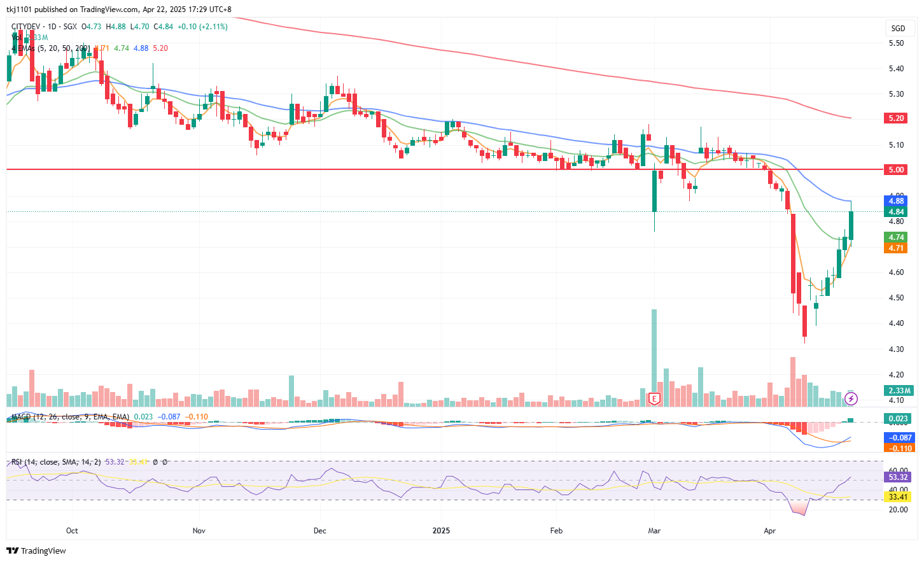
Task: Click the published on TradingView.com header text
Action: [86, 10]
